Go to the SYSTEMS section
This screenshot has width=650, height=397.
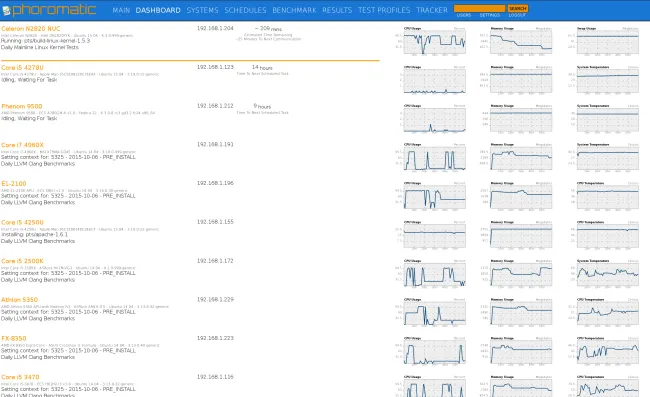coord(202,10)
